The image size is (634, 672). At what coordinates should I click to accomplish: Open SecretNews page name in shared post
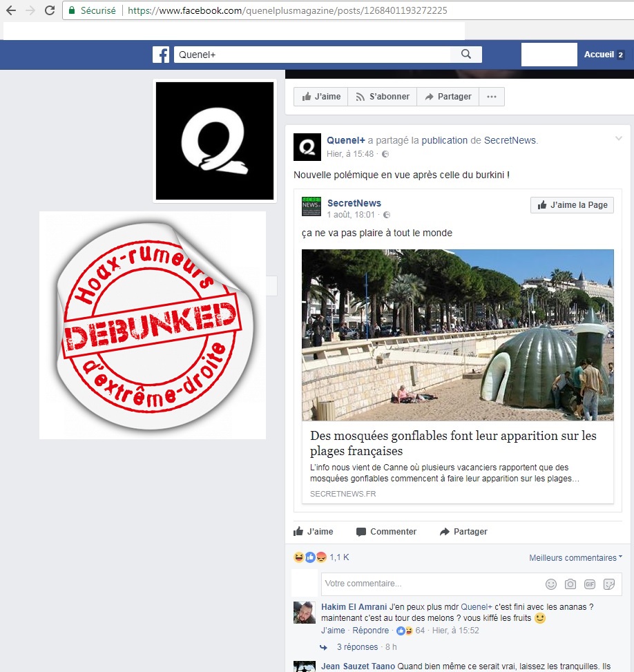pyautogui.click(x=354, y=203)
